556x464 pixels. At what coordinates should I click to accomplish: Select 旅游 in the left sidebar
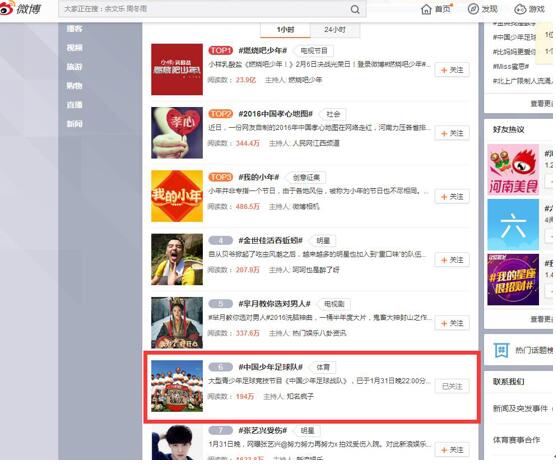74,67
